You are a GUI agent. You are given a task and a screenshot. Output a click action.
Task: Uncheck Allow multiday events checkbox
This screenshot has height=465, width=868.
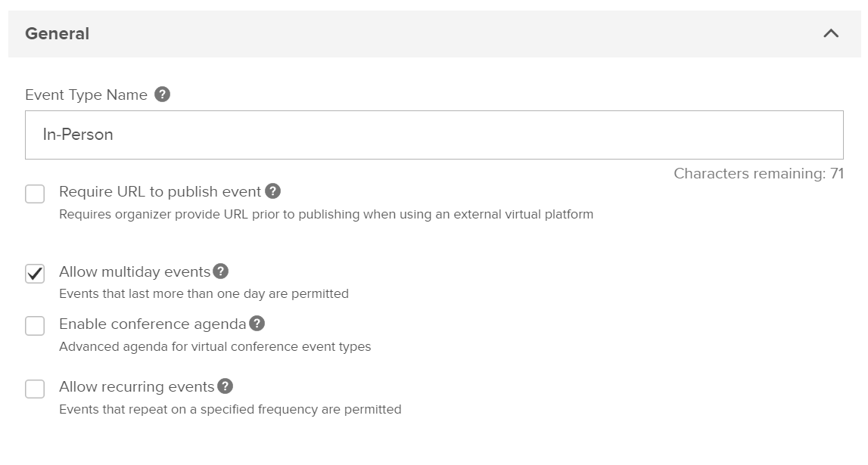pos(35,274)
